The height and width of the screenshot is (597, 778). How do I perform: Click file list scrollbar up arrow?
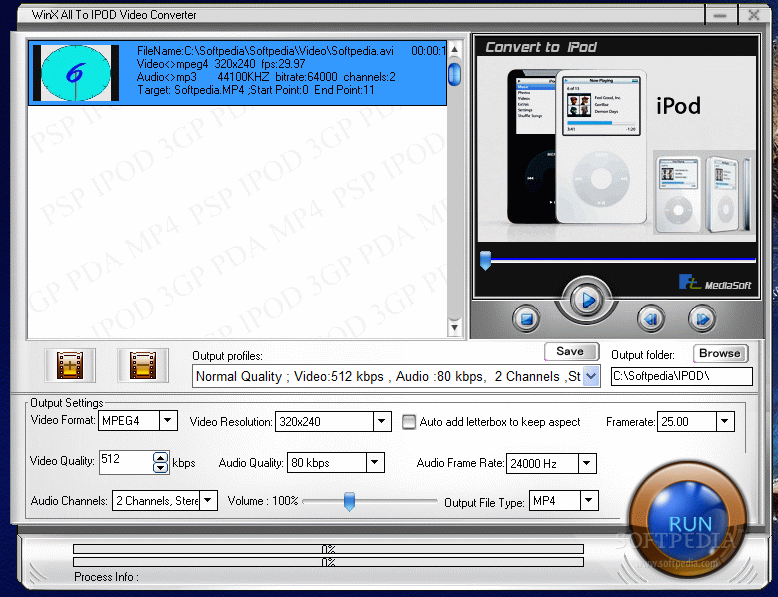pos(454,50)
